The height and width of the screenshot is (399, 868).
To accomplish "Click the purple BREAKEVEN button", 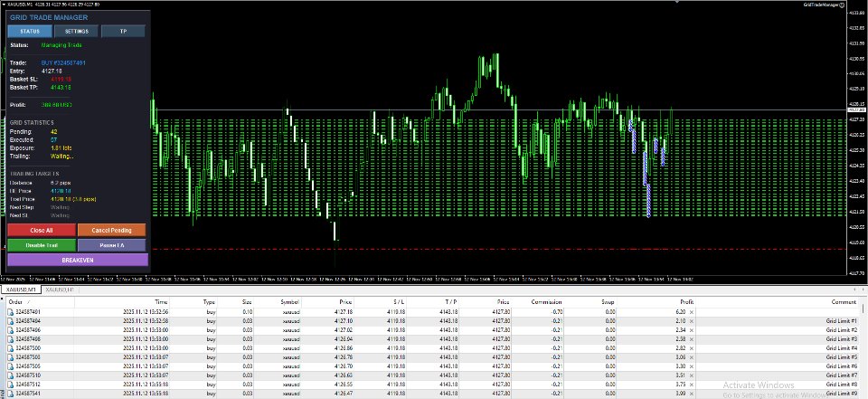I will pos(78,260).
